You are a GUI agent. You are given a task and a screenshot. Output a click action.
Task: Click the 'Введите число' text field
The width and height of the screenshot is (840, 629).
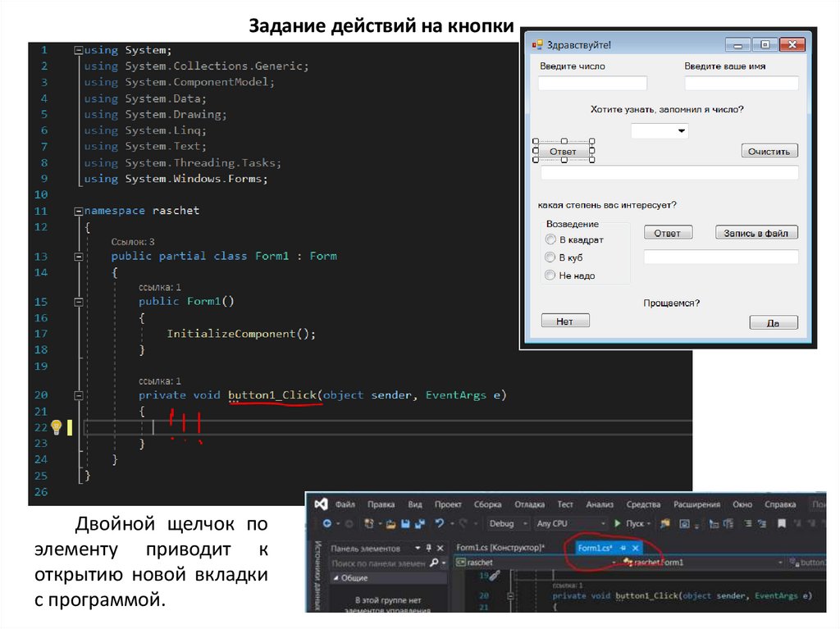pyautogui.click(x=592, y=83)
